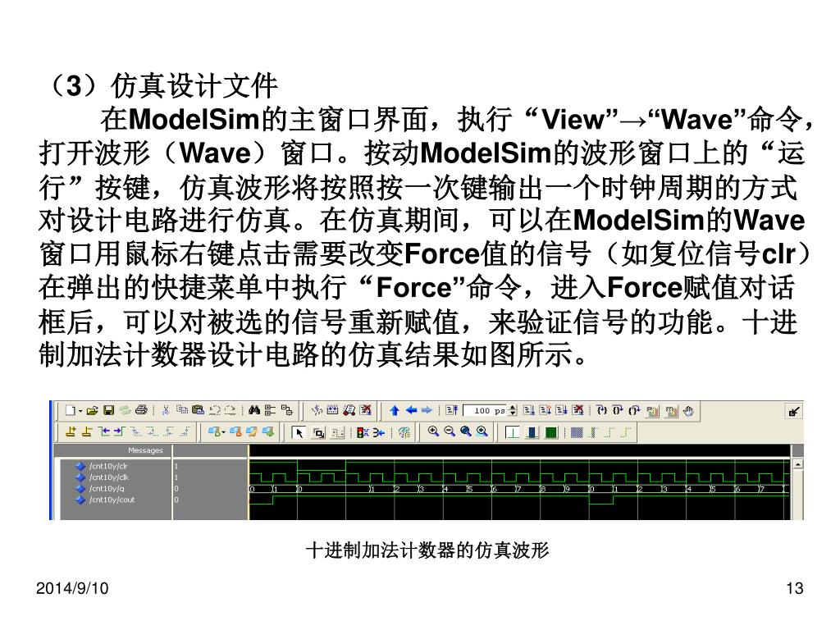Image resolution: width=840 pixels, height=630 pixels.
Task: Click the Copy icon
Action: (x=182, y=409)
